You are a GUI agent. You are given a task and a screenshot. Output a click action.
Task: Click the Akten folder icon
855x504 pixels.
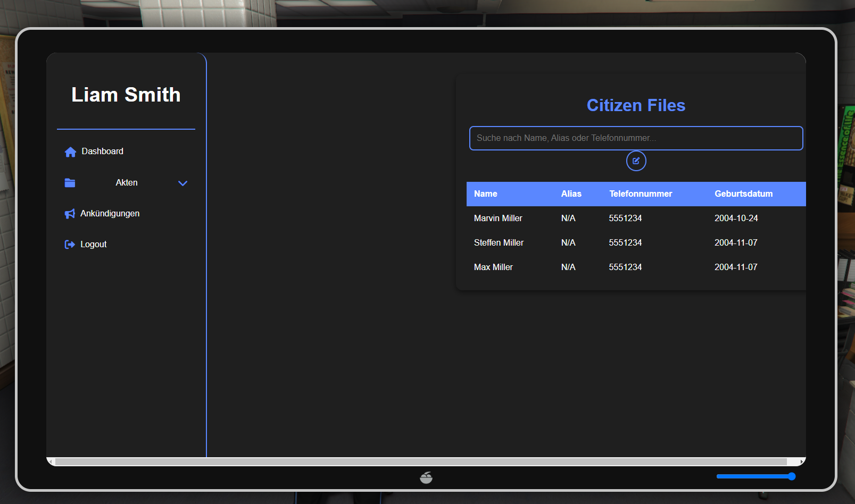pyautogui.click(x=70, y=183)
